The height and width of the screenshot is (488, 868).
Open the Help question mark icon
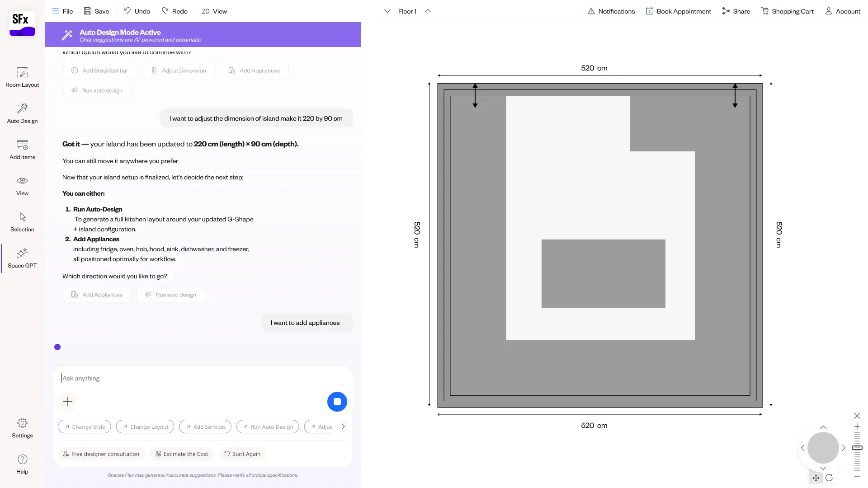[22, 460]
